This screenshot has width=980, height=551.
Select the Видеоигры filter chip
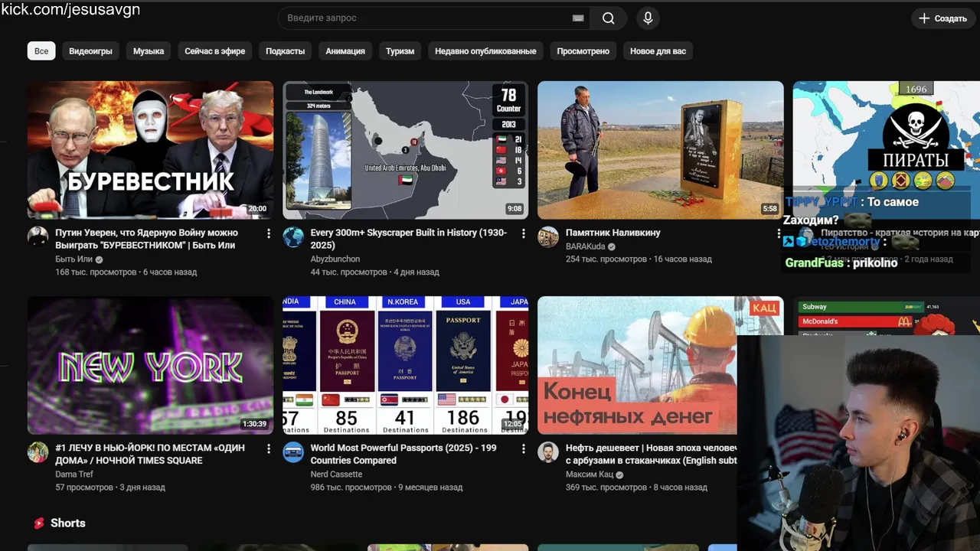[90, 51]
